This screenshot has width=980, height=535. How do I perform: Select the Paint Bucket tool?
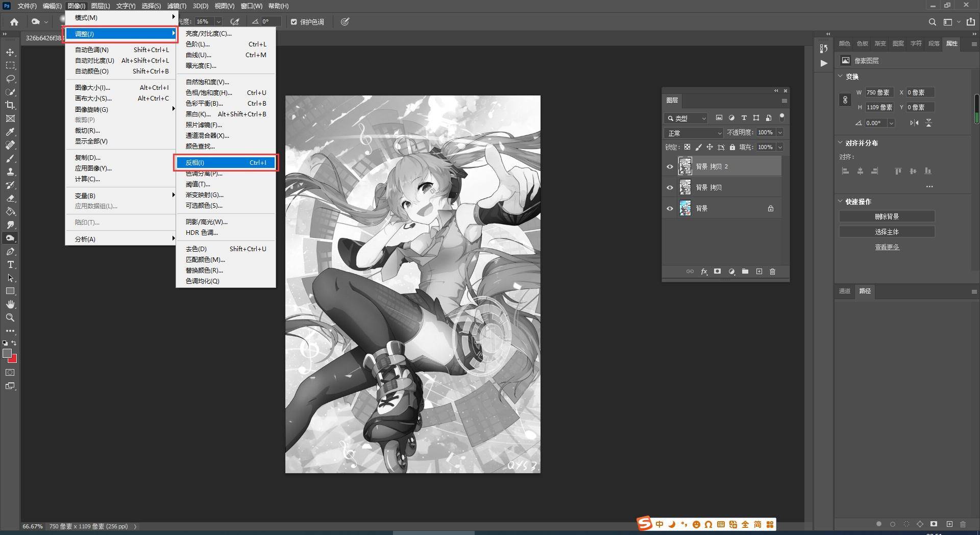point(10,211)
